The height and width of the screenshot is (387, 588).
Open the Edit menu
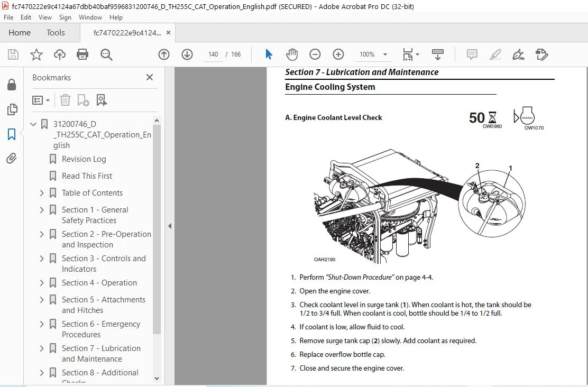(26, 17)
